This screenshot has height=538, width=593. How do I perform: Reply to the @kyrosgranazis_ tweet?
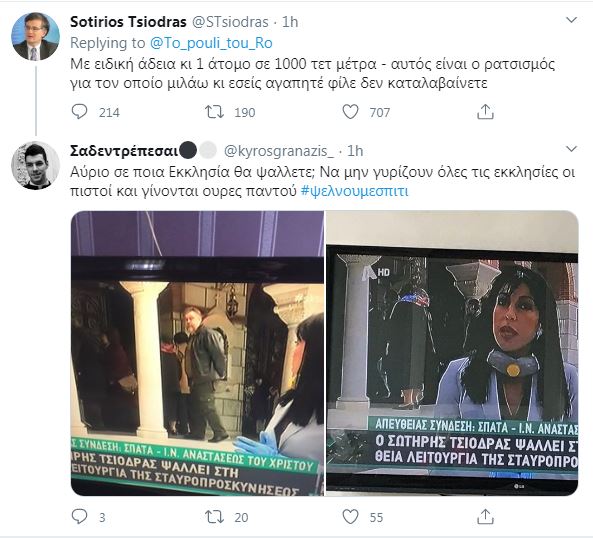[x=79, y=516]
